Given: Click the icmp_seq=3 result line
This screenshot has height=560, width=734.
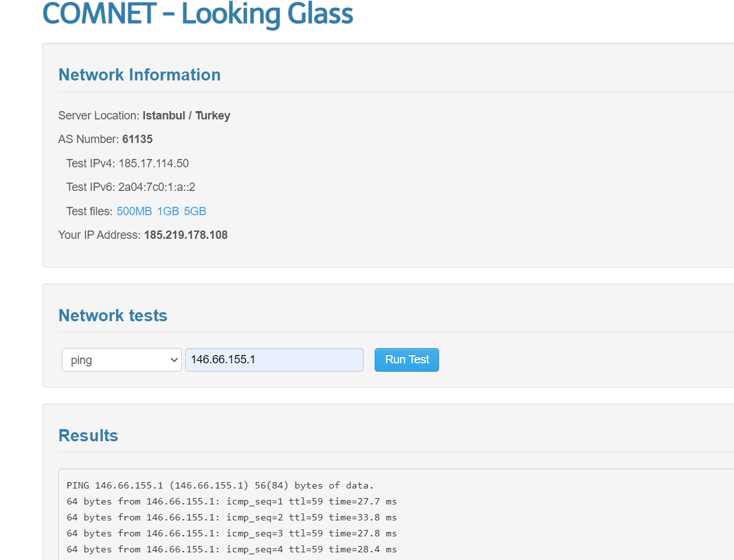Looking at the screenshot, I should coord(231,533).
